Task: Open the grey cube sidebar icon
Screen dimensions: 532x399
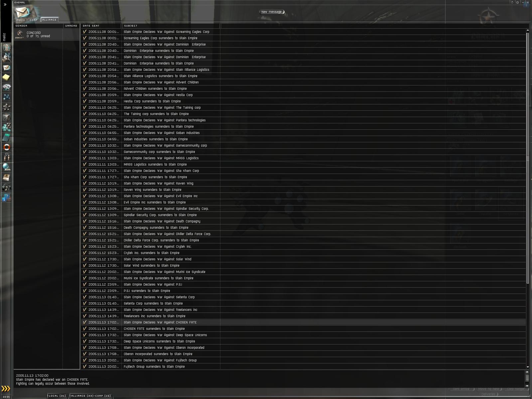Action: click(x=6, y=117)
